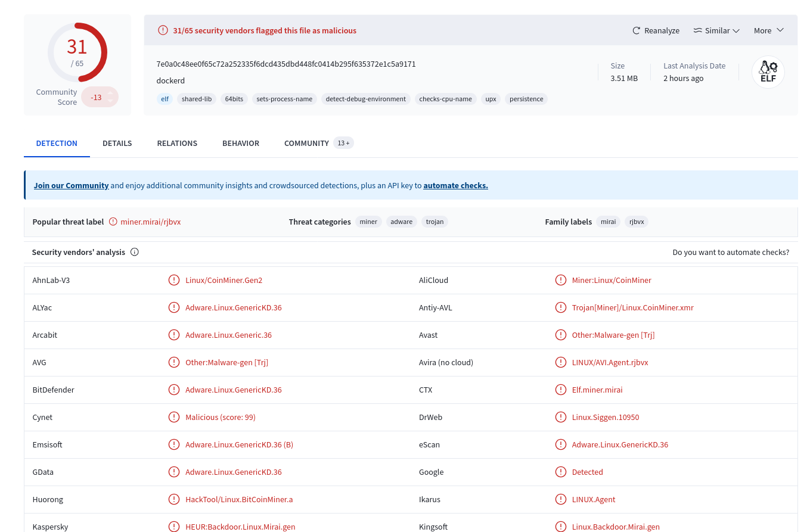This screenshot has width=810, height=532.
Task: Upvote the community score
Action: click(x=110, y=93)
